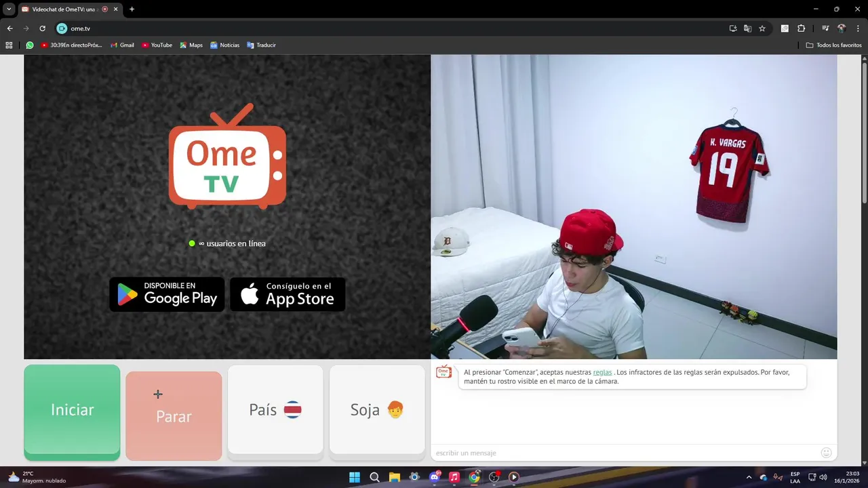The width and height of the screenshot is (868, 488).
Task: Click the pinned extension icon next to the puzzle icon
Action: click(785, 28)
